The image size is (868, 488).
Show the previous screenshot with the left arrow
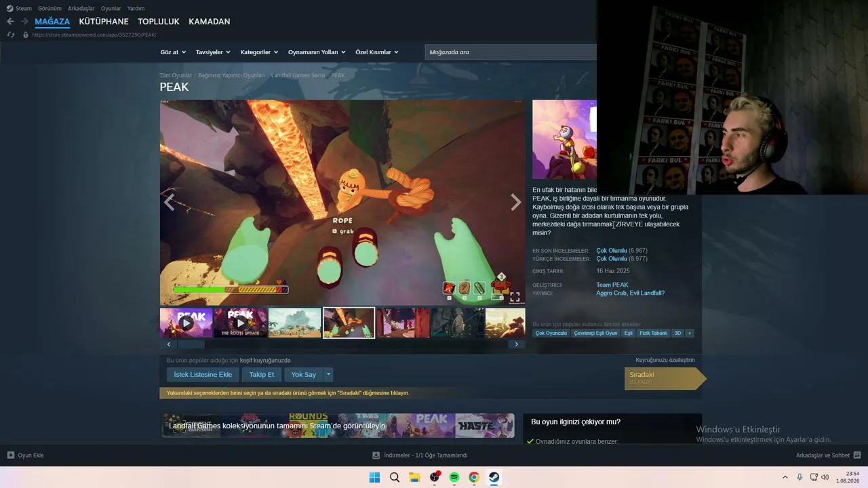coord(169,202)
